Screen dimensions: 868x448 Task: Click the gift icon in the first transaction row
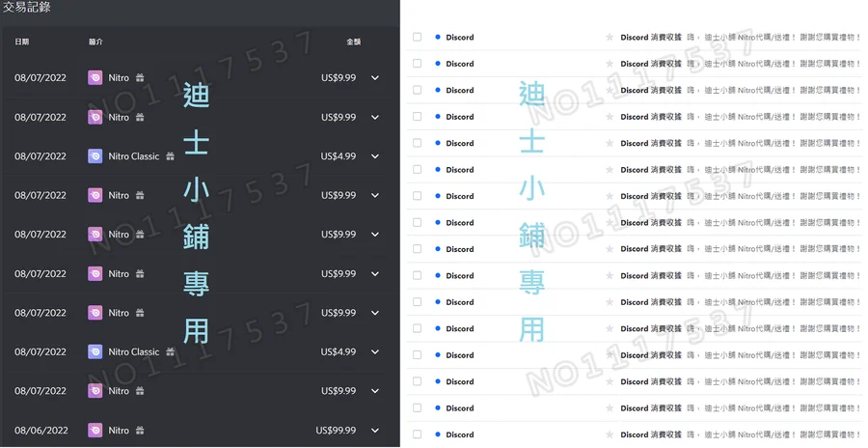coord(140,77)
